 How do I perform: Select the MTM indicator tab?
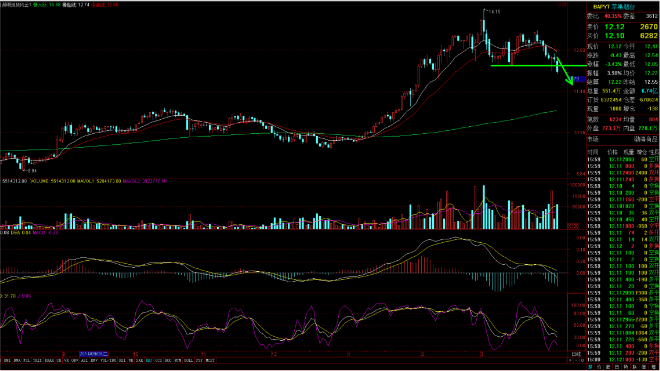[x=178, y=360]
